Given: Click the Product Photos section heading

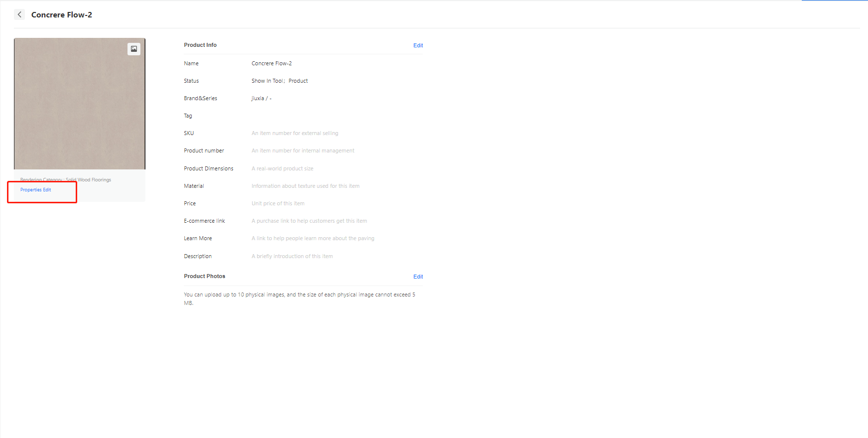Looking at the screenshot, I should (x=204, y=276).
